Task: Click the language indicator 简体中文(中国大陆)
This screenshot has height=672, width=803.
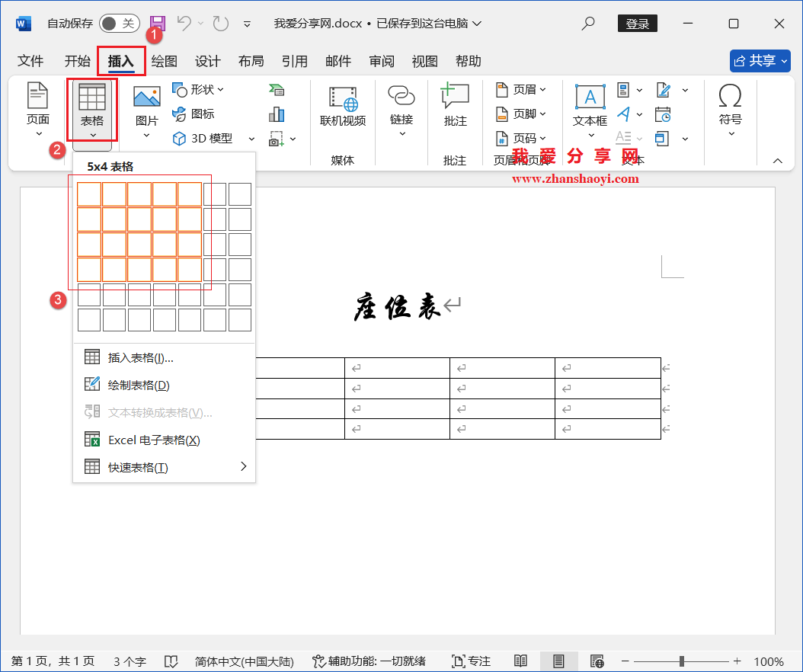Action: [245, 661]
